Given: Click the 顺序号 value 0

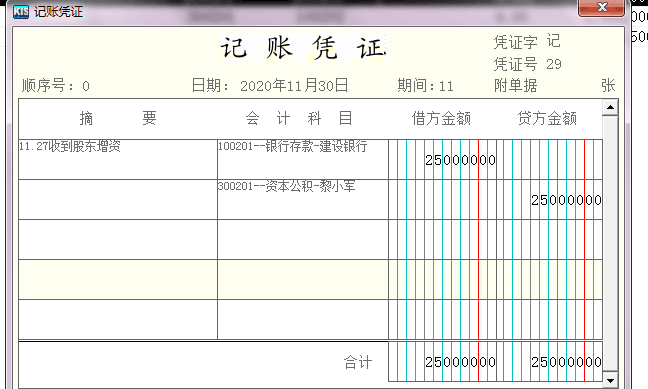Looking at the screenshot, I should (86, 86).
